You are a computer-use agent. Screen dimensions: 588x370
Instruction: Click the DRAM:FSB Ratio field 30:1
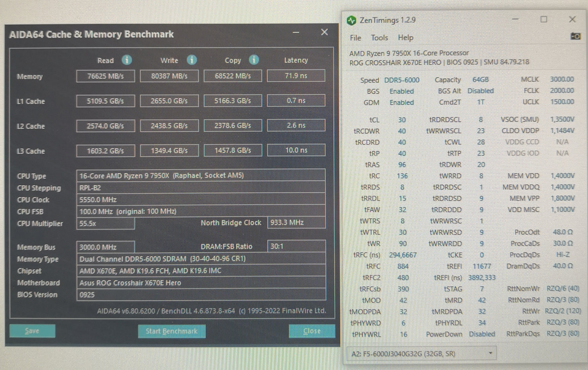(296, 246)
